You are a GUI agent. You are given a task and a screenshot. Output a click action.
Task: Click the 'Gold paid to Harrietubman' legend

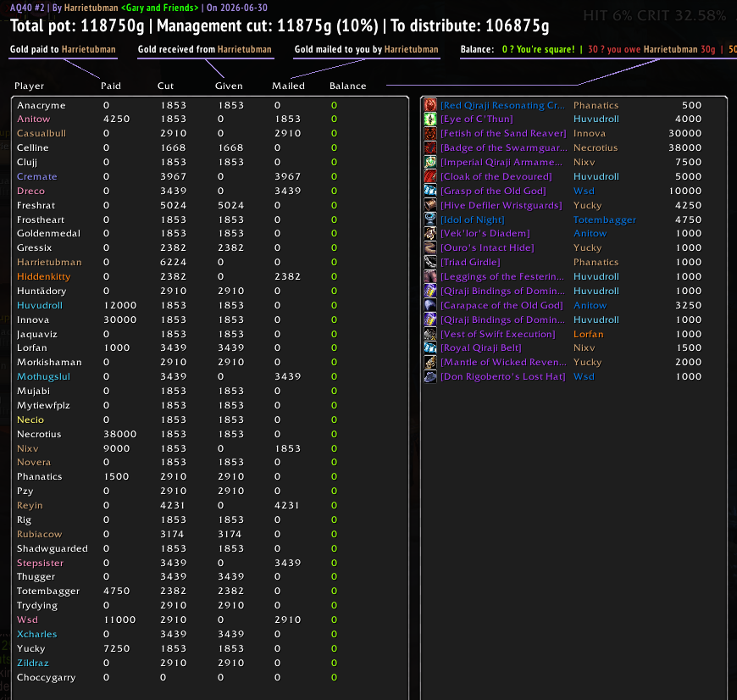pyautogui.click(x=63, y=49)
